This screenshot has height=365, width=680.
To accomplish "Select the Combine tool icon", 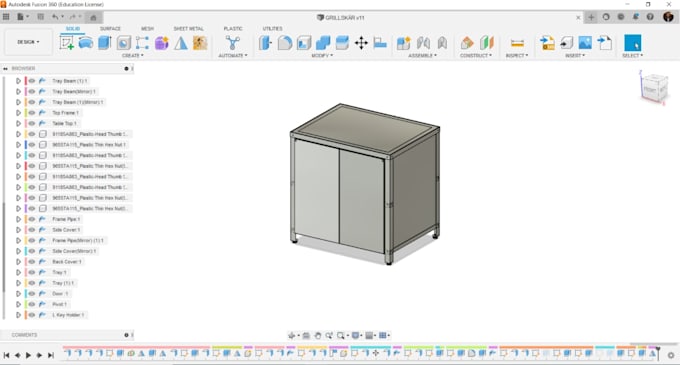I will click(323, 43).
